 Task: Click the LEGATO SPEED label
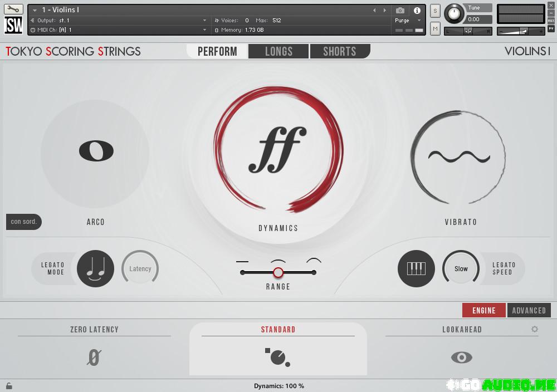504,268
